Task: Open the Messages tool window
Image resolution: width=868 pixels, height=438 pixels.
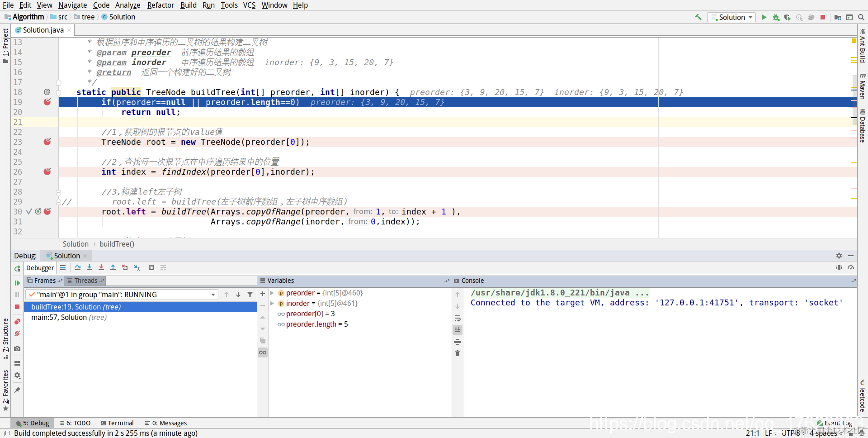Action: tap(165, 423)
